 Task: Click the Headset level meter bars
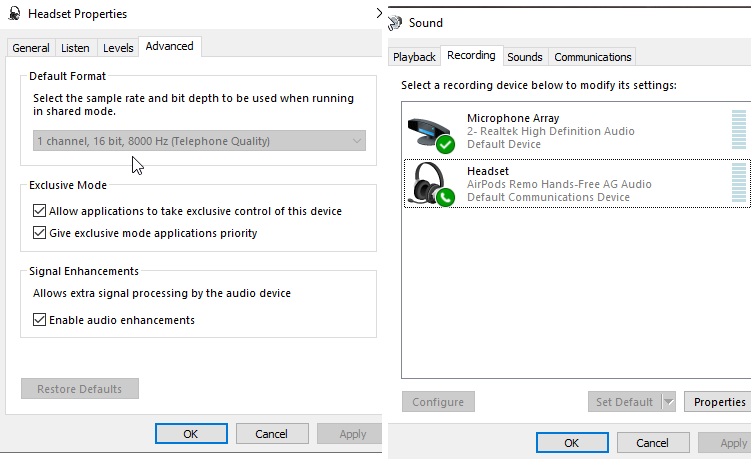[x=739, y=183]
